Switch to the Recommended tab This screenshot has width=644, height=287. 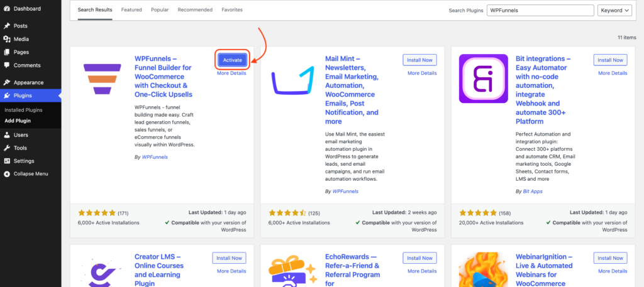click(195, 10)
